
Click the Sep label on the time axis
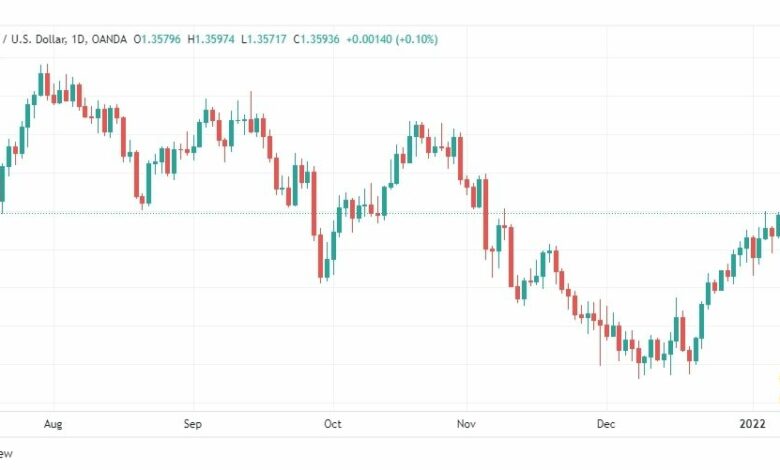[193, 424]
